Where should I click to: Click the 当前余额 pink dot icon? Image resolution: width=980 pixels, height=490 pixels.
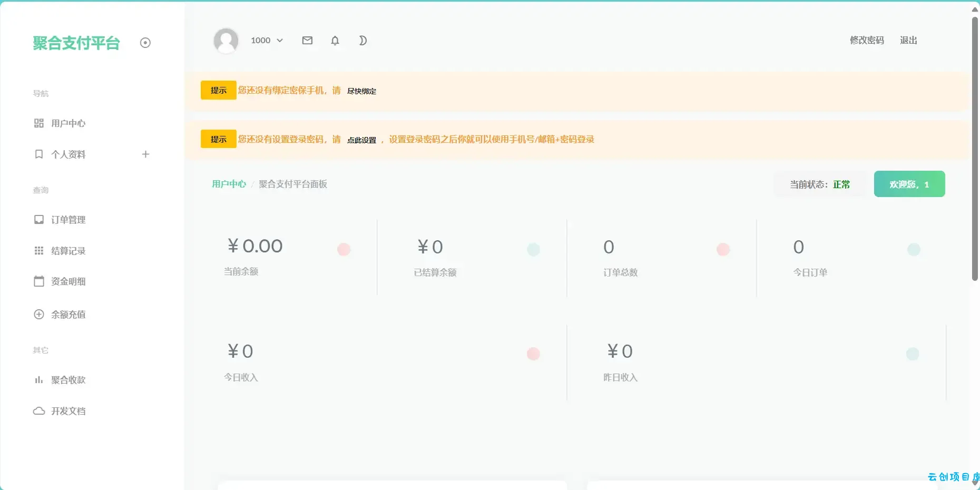344,249
